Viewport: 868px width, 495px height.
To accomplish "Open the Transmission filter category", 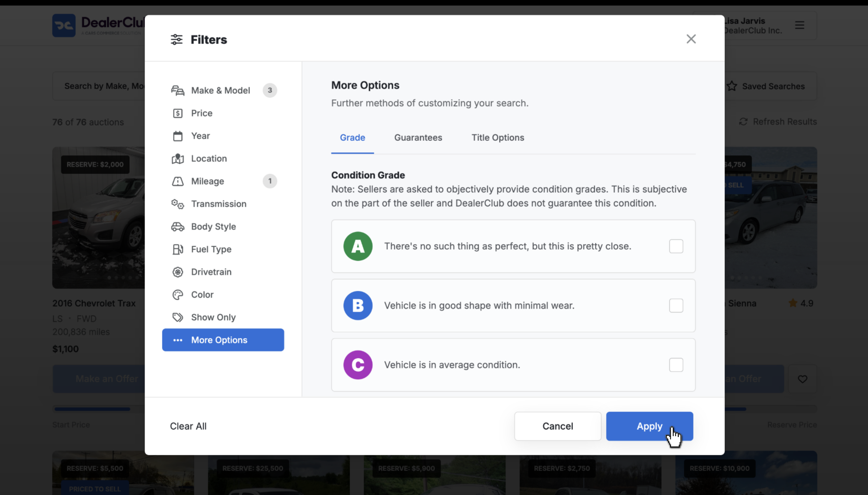I will (x=223, y=204).
